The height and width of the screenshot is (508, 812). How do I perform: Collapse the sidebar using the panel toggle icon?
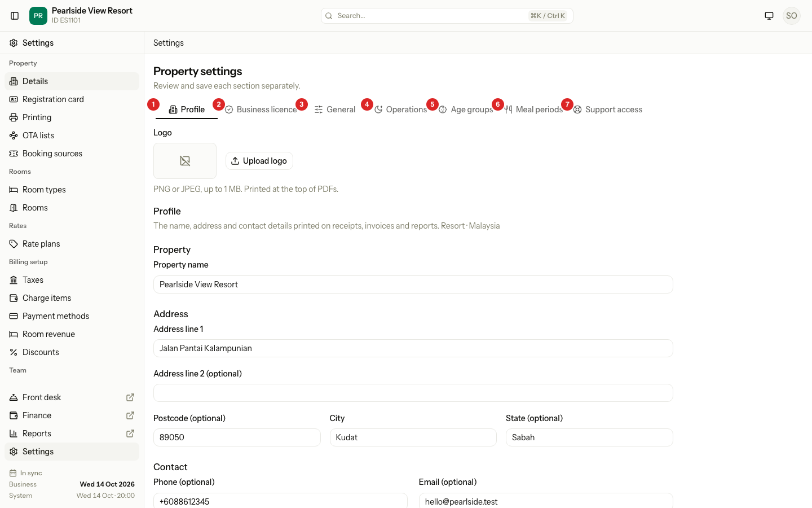point(15,16)
